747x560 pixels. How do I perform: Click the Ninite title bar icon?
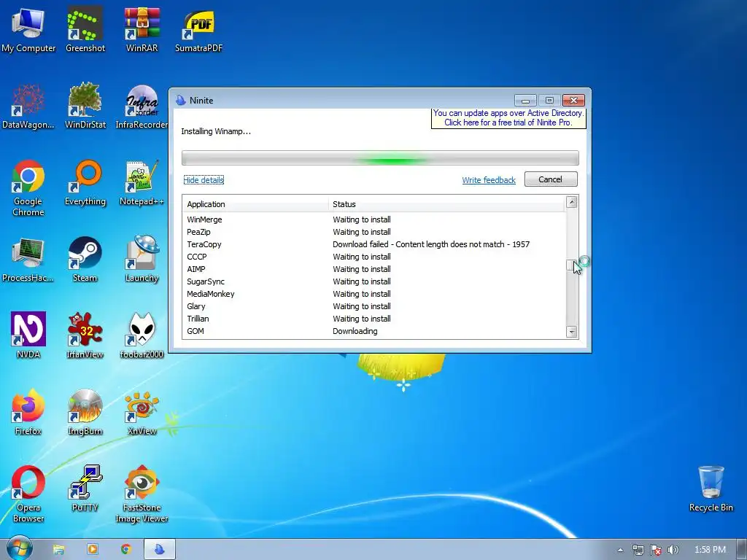(x=181, y=100)
